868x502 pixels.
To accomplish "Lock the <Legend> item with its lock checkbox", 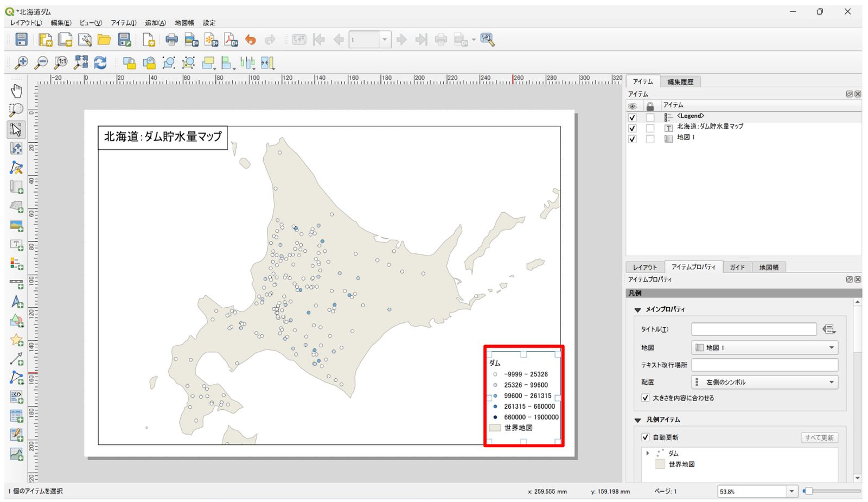I will click(650, 117).
